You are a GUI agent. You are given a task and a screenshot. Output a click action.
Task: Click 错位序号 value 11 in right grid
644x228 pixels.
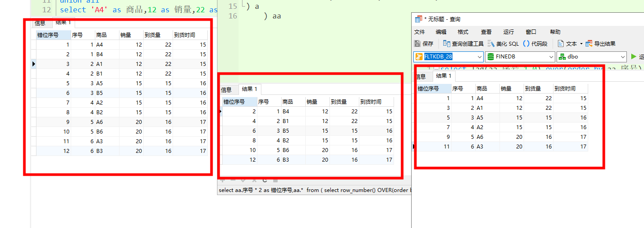(434, 147)
